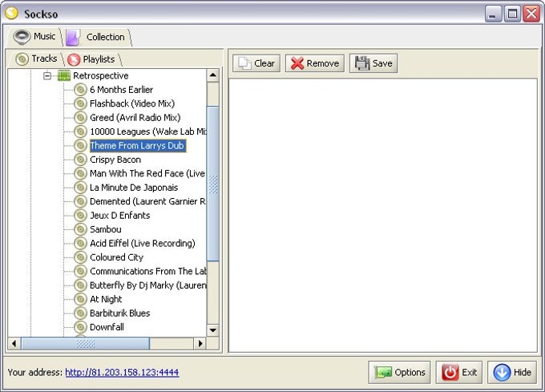This screenshot has width=545, height=392.
Task: Click the track list scroll-up arrow
Action: click(212, 75)
